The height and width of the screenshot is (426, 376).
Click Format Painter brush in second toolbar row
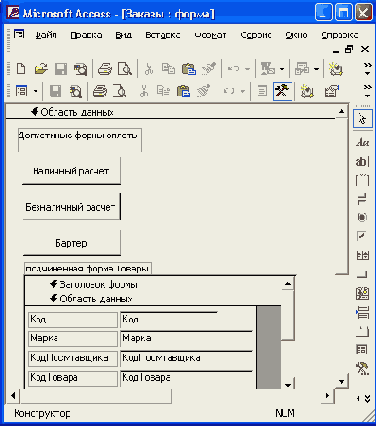coord(203,91)
